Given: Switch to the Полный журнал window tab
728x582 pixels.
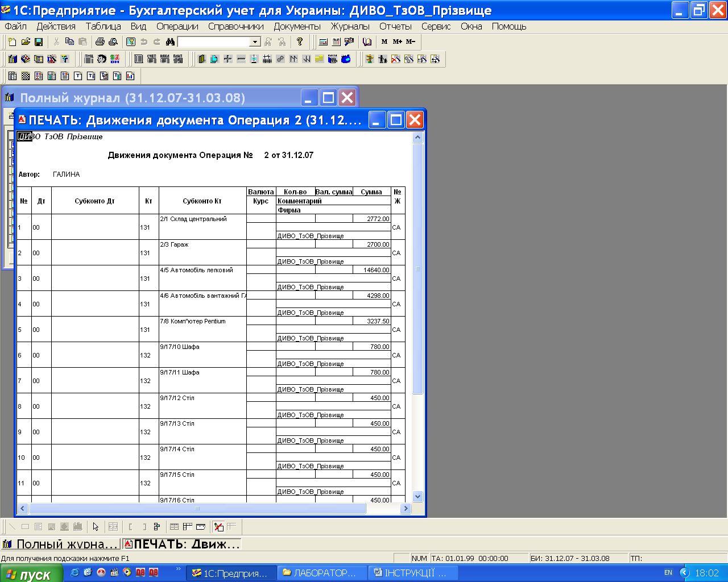Looking at the screenshot, I should coord(61,544).
